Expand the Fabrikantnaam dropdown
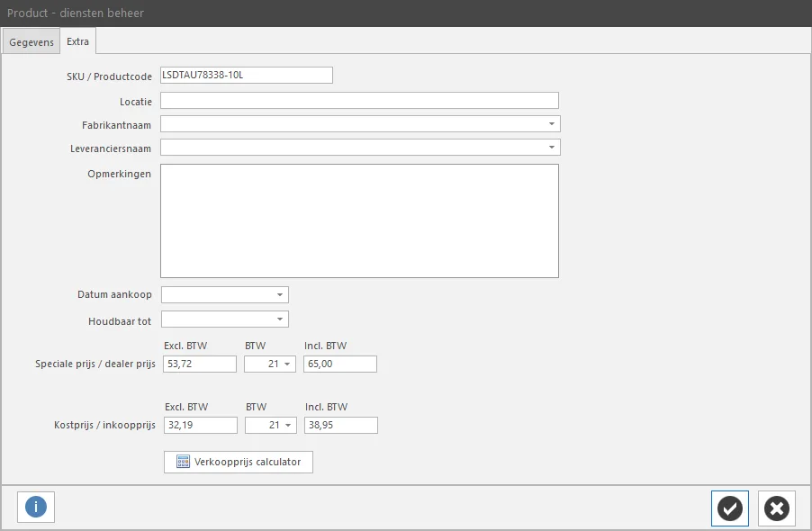Viewport: 812px width, 531px height. point(552,123)
